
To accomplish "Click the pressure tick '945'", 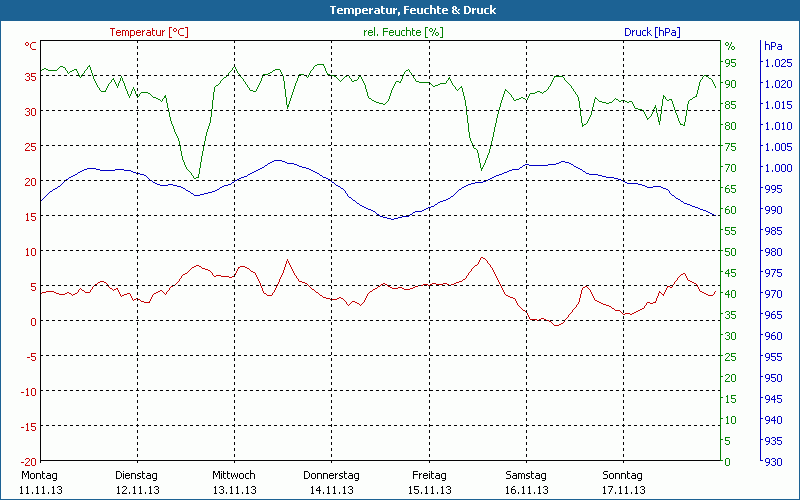I will (773, 398).
